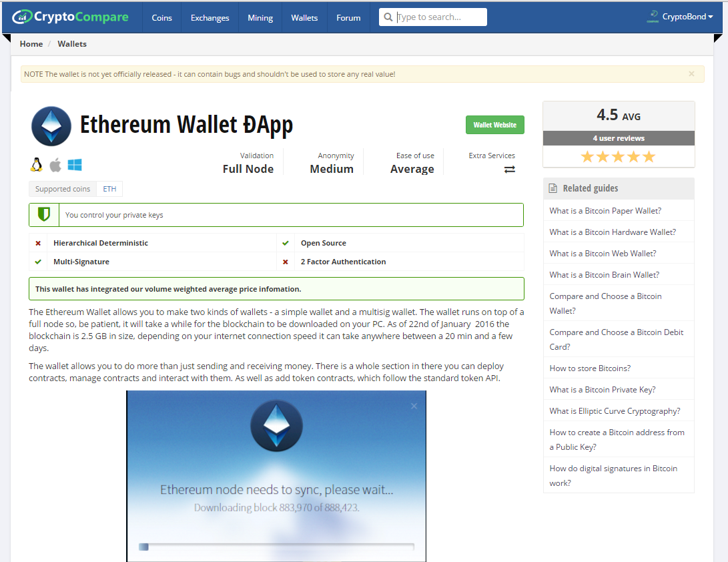728x562 pixels.
Task: Open 'What is a Bitcoin Web Wallet?' guide
Action: 603,254
